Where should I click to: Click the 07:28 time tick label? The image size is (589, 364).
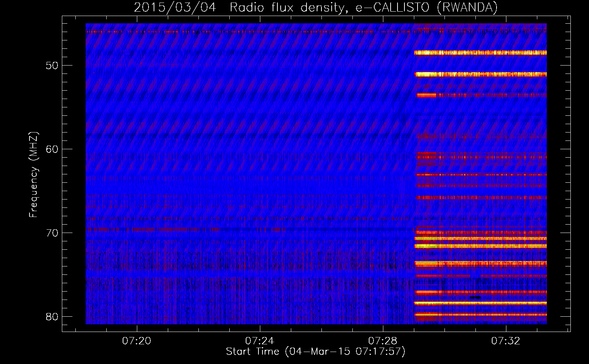(x=383, y=341)
